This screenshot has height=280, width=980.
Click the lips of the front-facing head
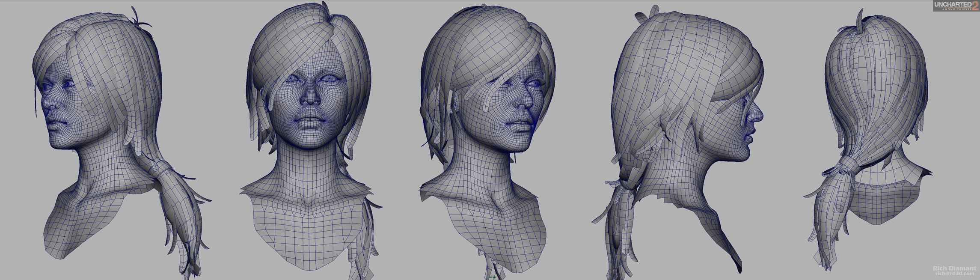(312, 122)
